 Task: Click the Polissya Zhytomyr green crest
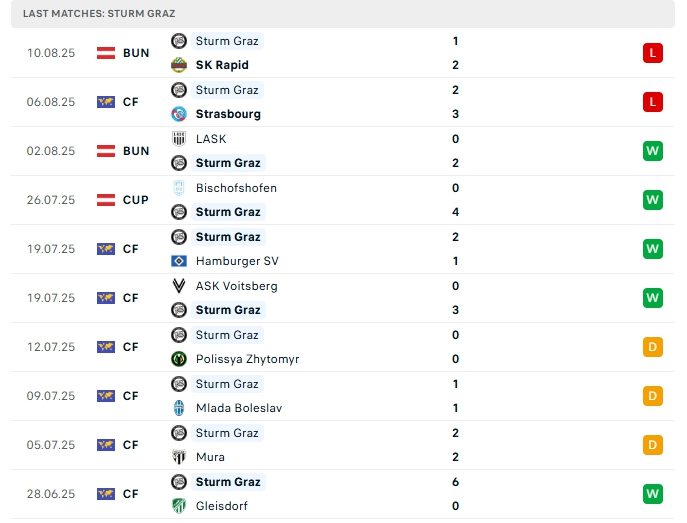click(x=179, y=359)
